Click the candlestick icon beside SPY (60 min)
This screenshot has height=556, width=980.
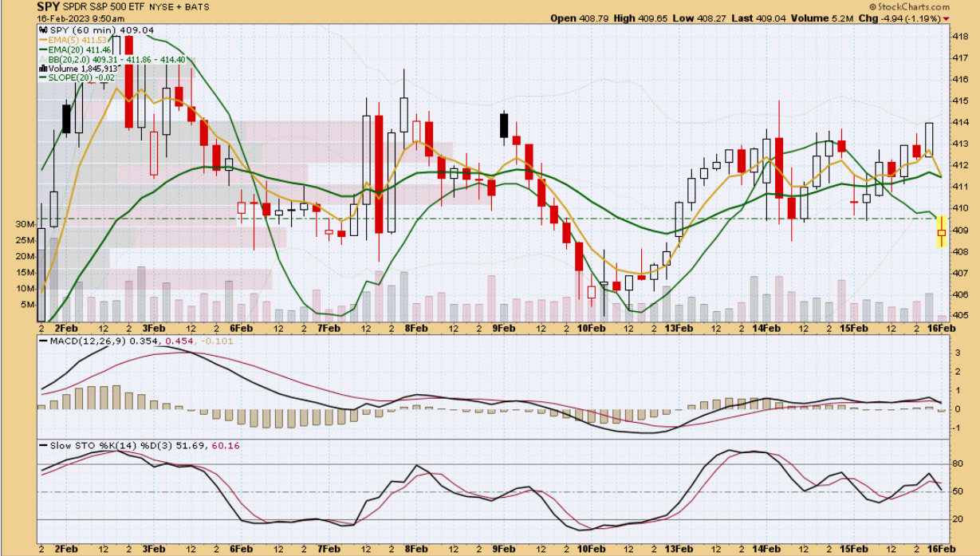click(43, 30)
